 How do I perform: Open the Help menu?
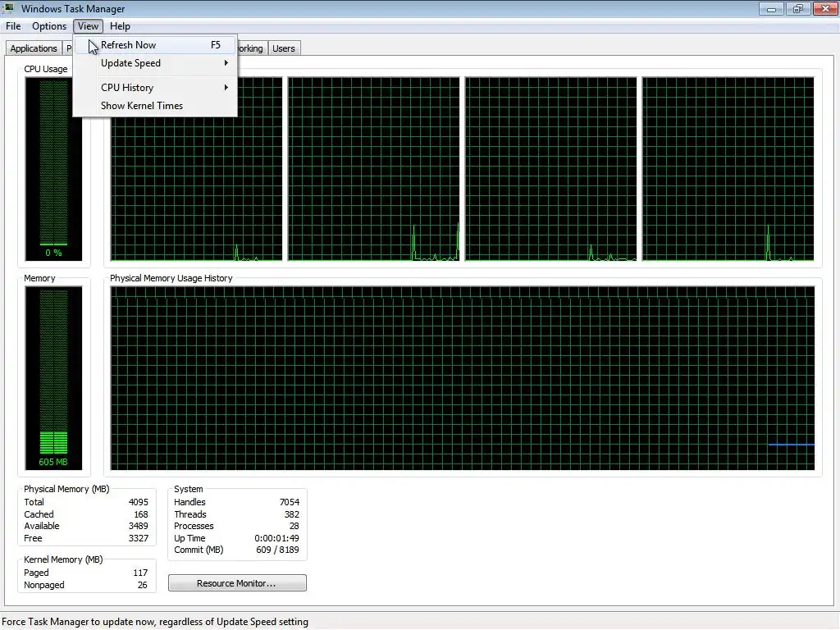[120, 26]
